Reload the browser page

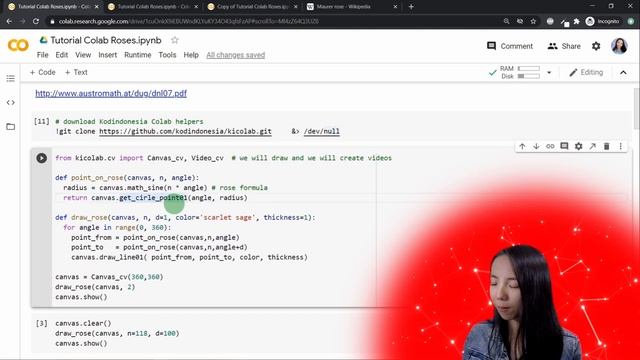(36, 21)
